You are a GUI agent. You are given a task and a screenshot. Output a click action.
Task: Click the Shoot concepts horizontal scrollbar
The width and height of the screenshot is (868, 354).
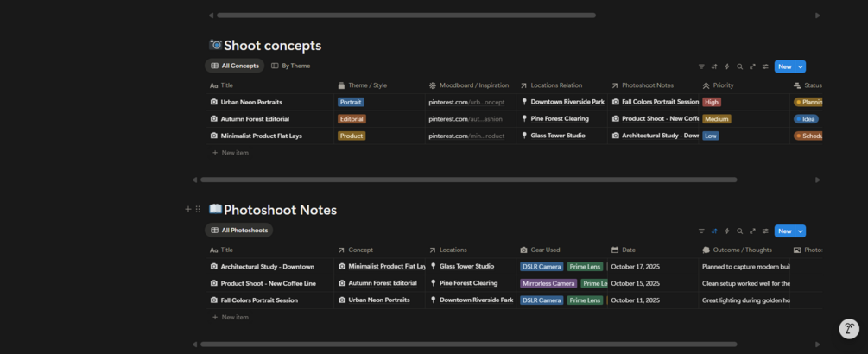click(468, 180)
